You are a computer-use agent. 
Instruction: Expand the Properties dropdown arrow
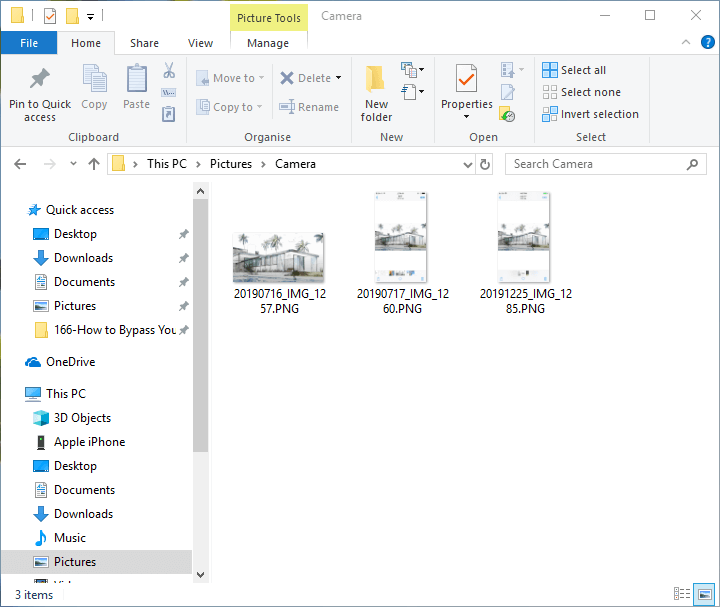click(x=467, y=117)
